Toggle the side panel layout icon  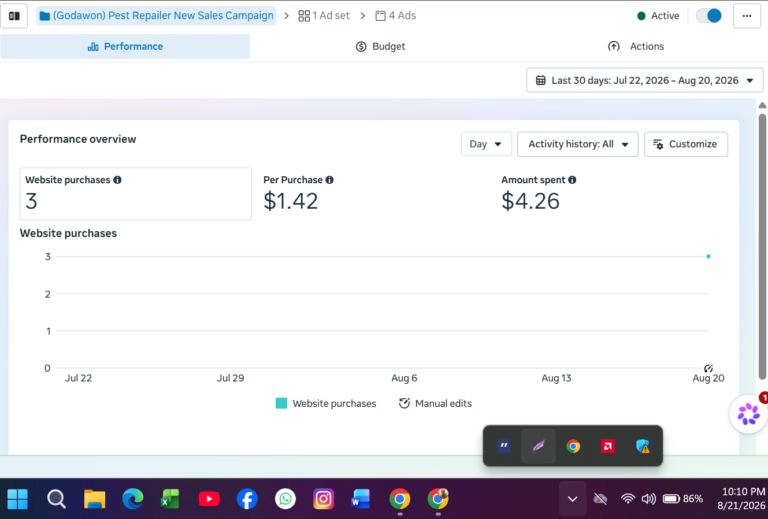pyautogui.click(x=14, y=16)
